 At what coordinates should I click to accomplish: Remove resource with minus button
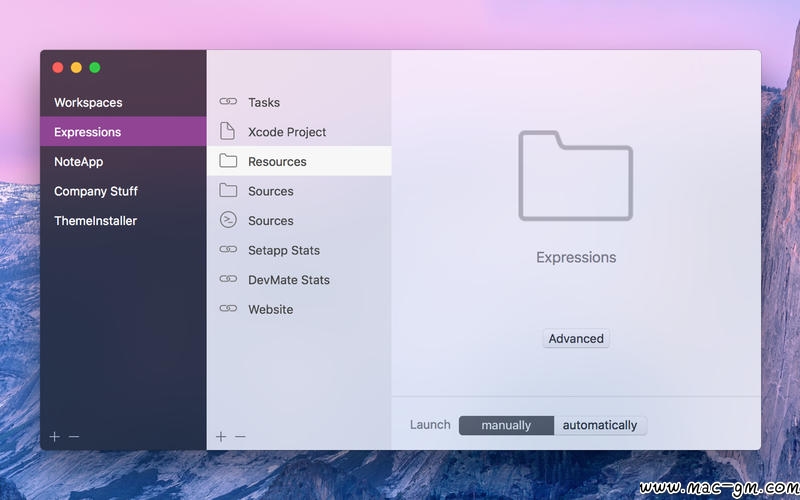(x=240, y=437)
